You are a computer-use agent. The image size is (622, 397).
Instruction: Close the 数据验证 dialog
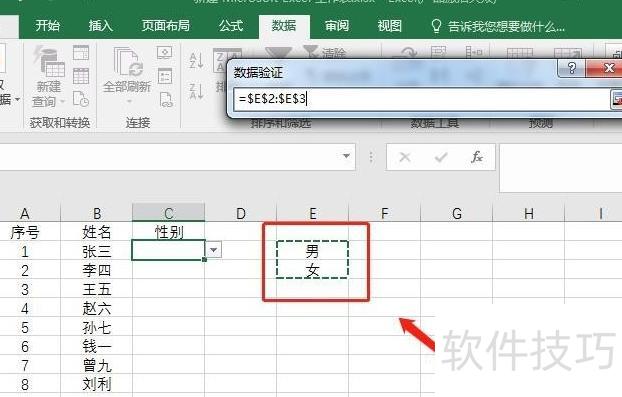(x=606, y=69)
